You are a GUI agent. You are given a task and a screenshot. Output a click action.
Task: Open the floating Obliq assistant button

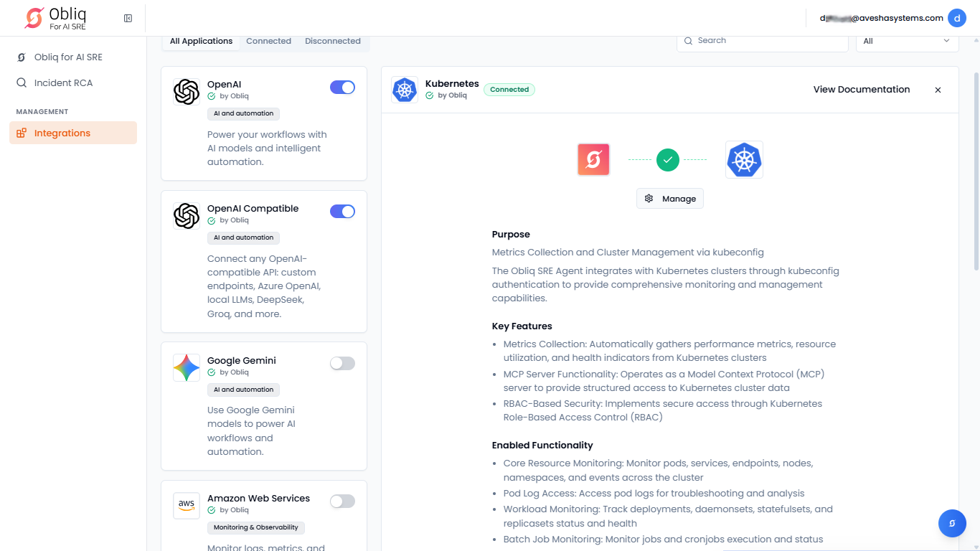(952, 523)
